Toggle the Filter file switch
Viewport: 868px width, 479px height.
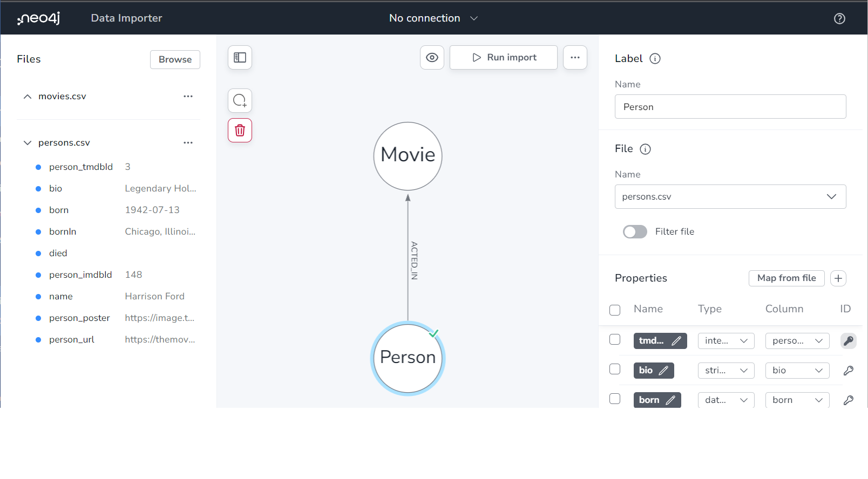point(635,231)
